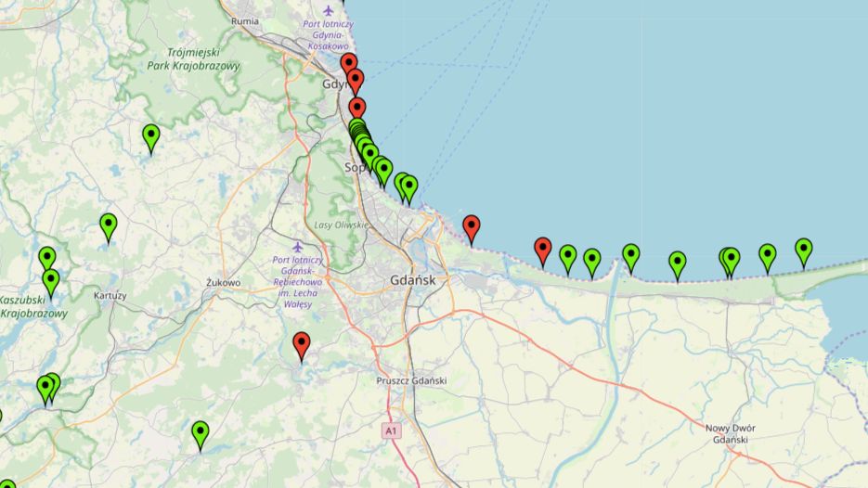The image size is (868, 488).
Task: Click the Kartuzy town label
Action: click(110, 295)
